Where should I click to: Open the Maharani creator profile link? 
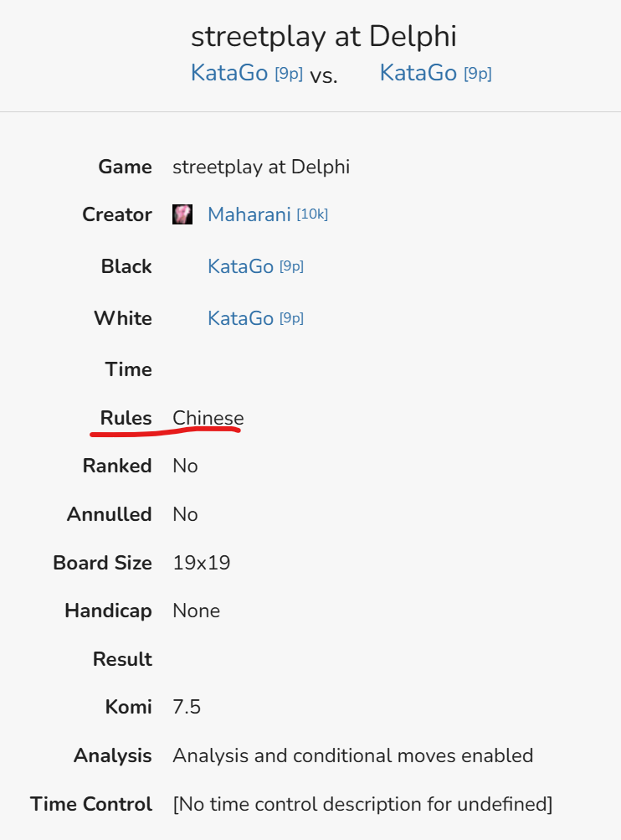pos(249,214)
